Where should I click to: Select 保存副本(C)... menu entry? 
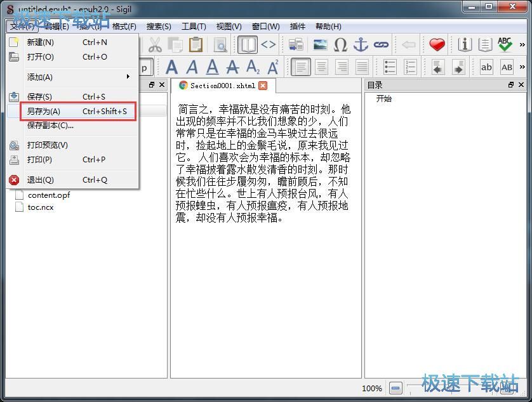72,126
